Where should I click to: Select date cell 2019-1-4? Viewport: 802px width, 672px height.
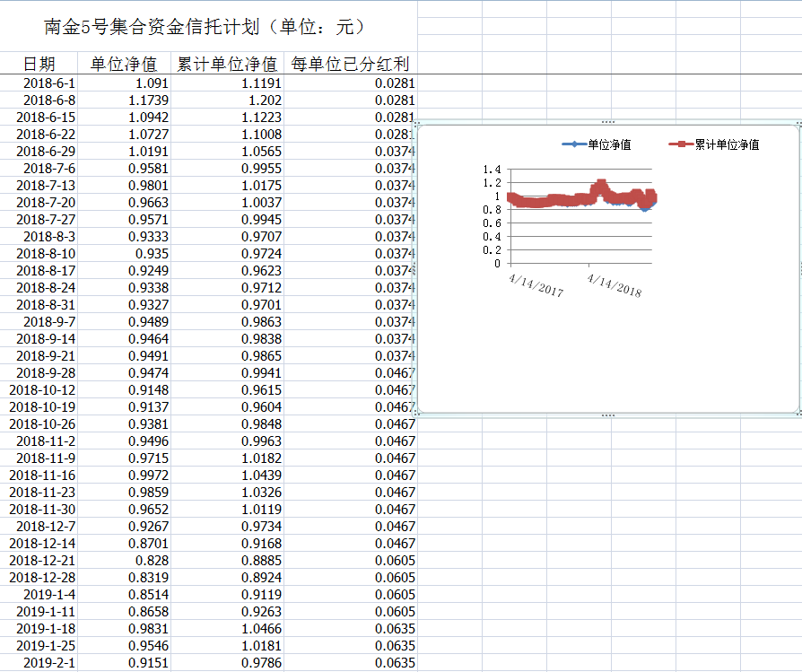click(x=39, y=594)
